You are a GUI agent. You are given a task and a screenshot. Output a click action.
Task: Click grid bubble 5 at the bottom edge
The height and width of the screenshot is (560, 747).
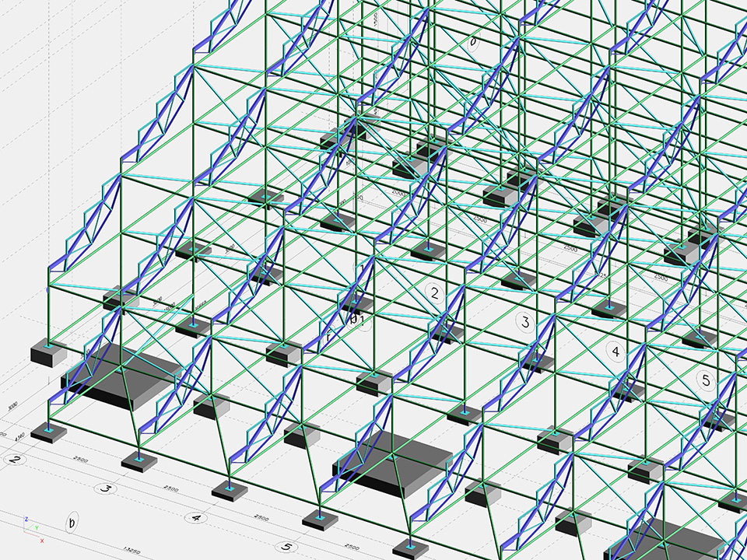[x=287, y=547]
